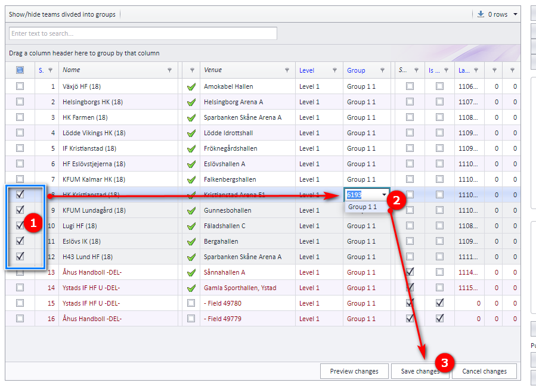Sort by Name column header
Screen dimensions: 536x392
(71, 70)
